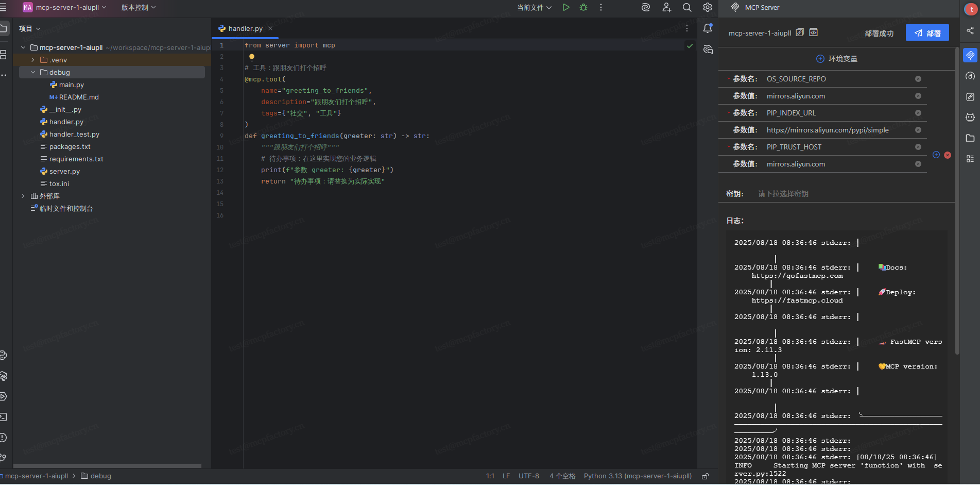
Task: Click the lightbulb quick-fix icon in editor
Action: (x=252, y=57)
